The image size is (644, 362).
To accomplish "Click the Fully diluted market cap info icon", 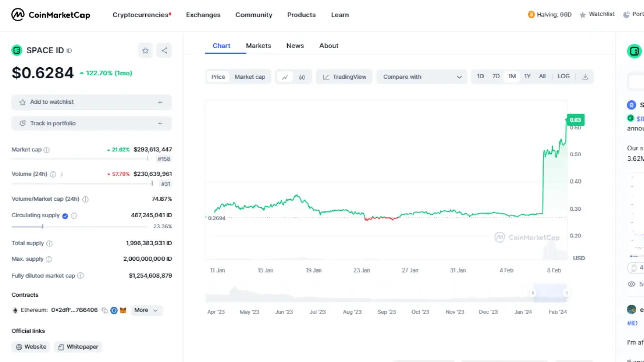I will click(x=80, y=276).
